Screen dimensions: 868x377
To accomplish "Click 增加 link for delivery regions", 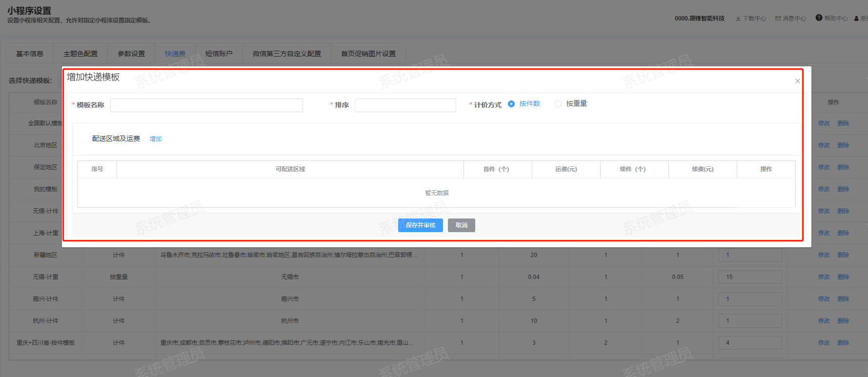I will pos(156,139).
